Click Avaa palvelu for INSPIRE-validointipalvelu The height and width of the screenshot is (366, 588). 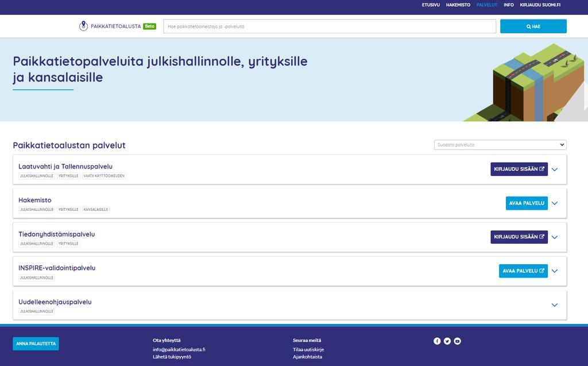[523, 271]
